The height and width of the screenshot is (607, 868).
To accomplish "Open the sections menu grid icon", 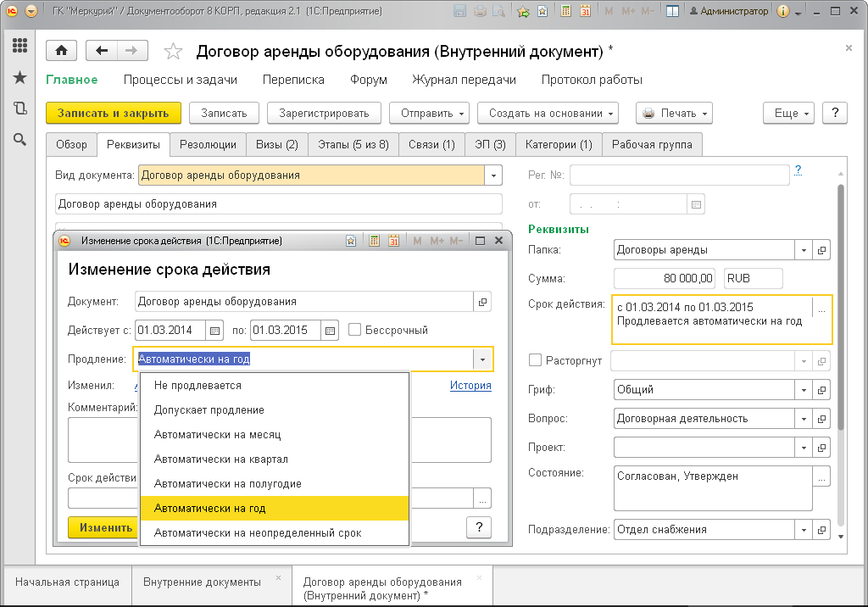I will [20, 46].
